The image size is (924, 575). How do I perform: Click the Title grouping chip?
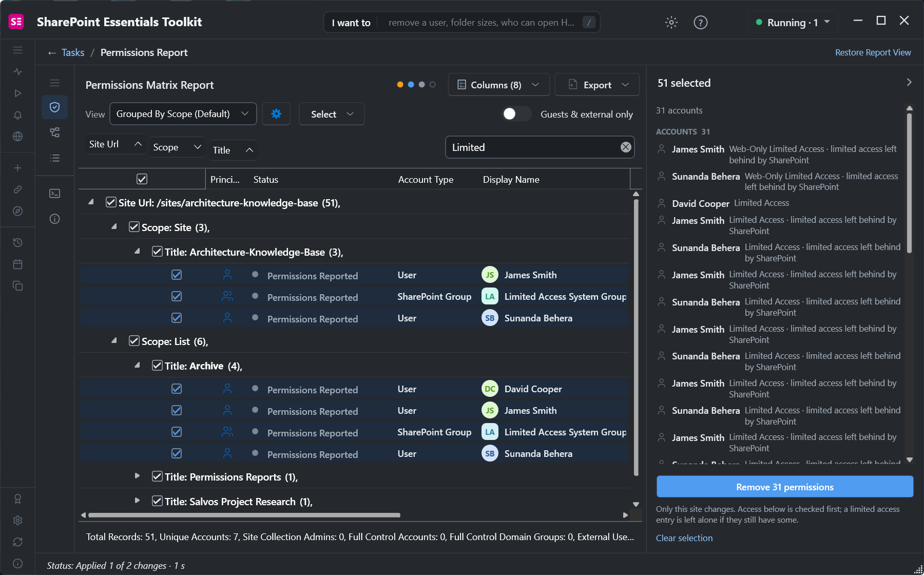tap(233, 150)
